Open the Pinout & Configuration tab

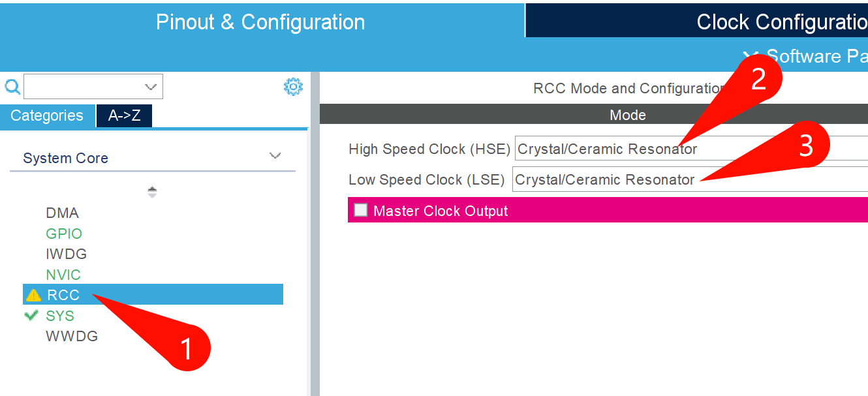point(260,22)
